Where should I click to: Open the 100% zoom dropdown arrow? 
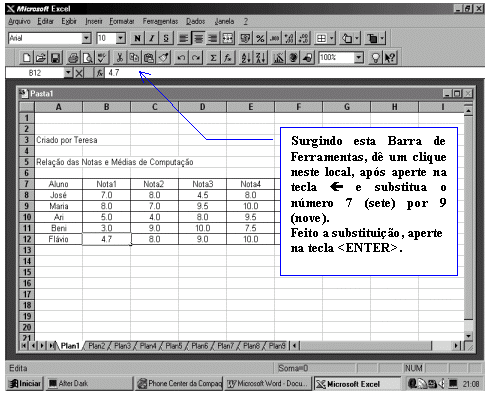[x=359, y=58]
